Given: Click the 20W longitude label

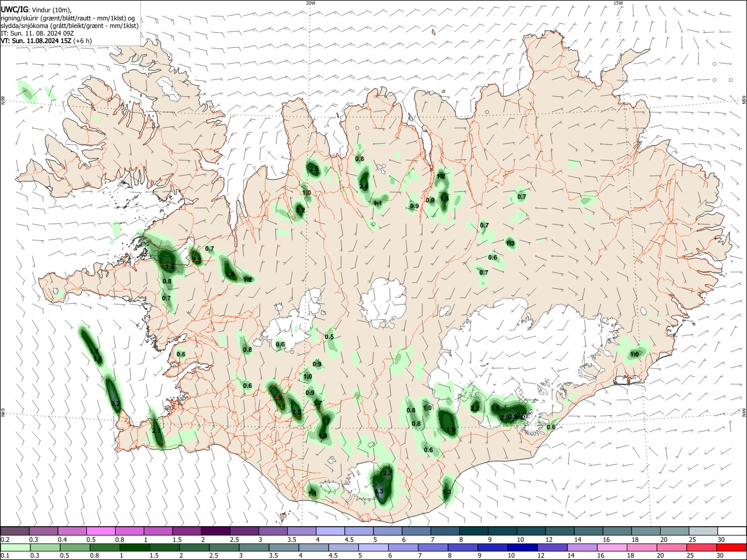Looking at the screenshot, I should point(310,3).
